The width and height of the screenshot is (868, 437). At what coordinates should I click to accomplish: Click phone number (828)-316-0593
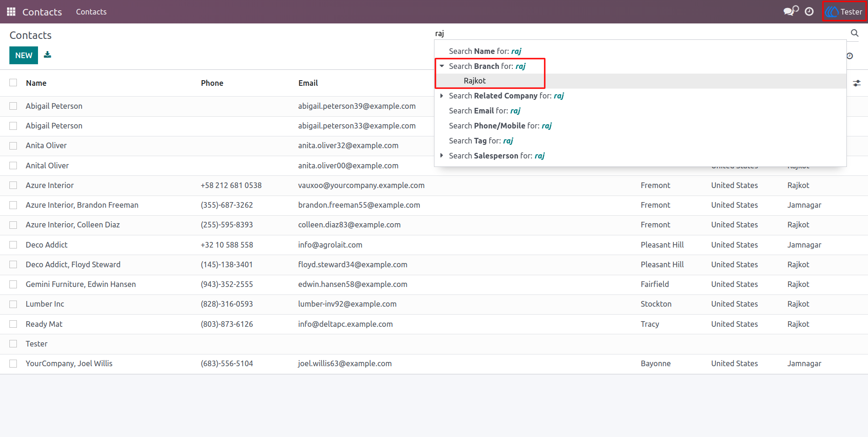[x=227, y=304]
